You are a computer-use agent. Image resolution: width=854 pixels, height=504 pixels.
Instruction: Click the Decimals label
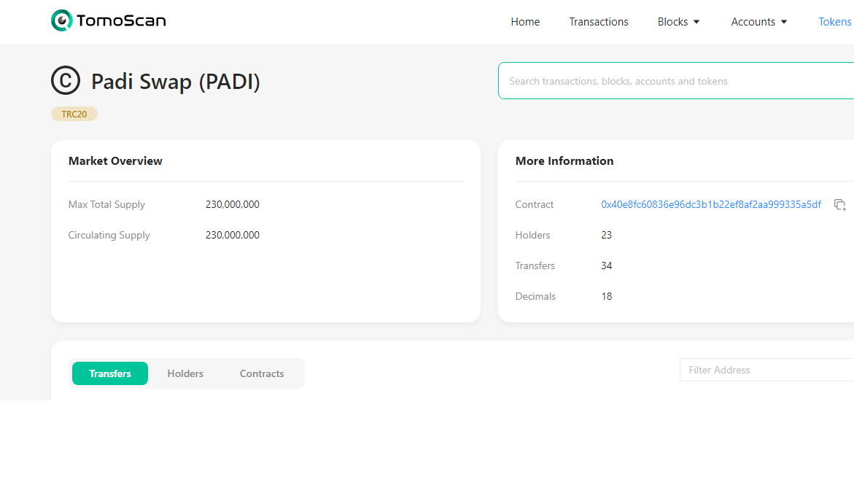(535, 296)
